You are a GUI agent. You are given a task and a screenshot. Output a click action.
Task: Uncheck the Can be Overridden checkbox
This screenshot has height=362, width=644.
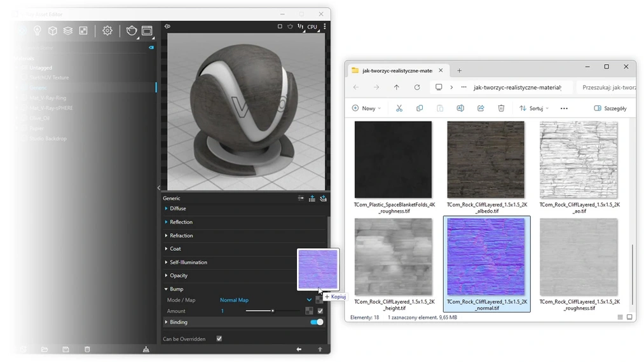point(219,339)
